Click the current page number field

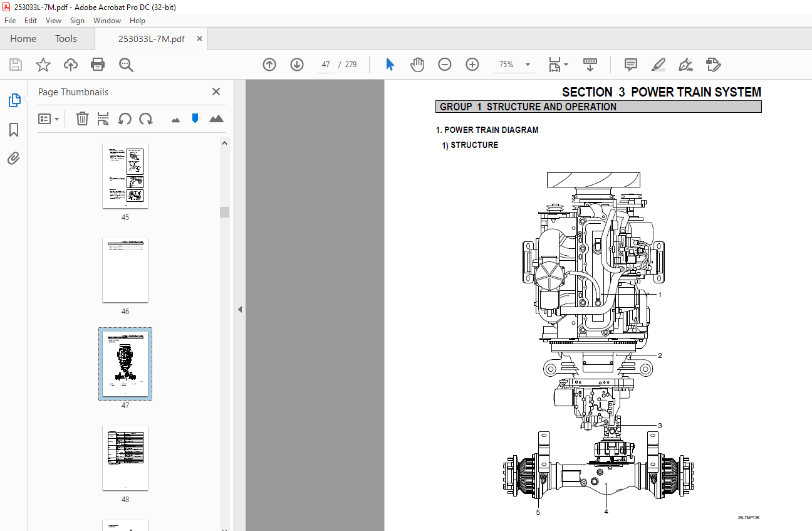[326, 65]
